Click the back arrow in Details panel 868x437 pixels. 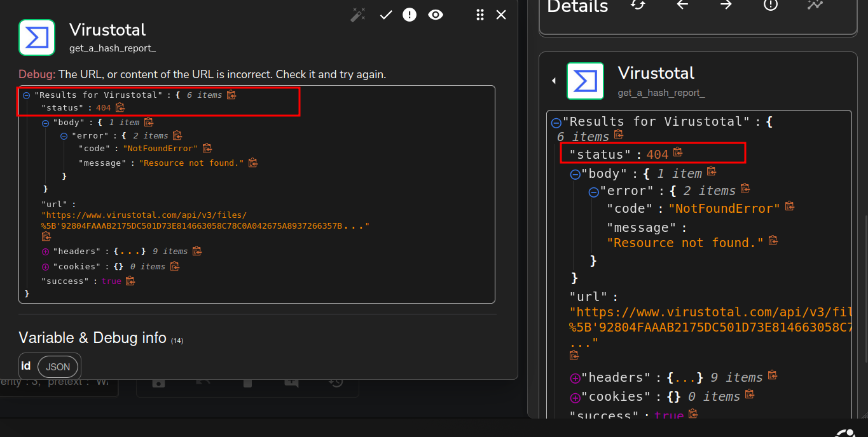tap(682, 5)
